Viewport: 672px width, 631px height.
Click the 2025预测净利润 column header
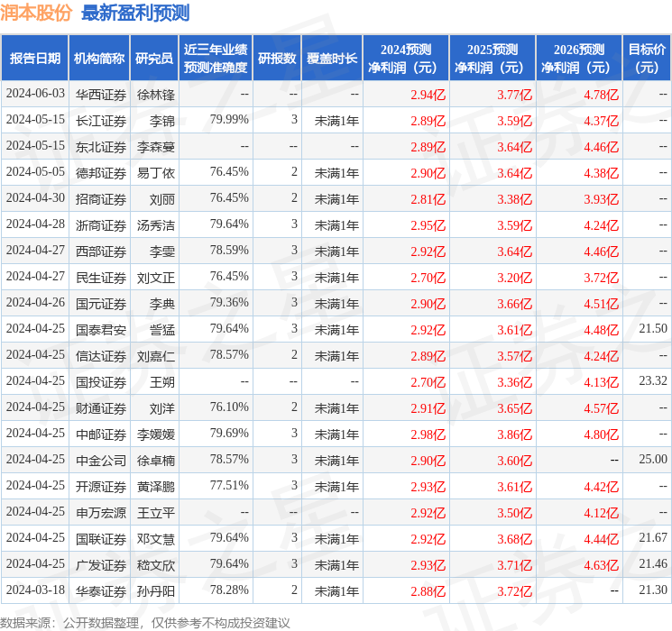click(492, 59)
